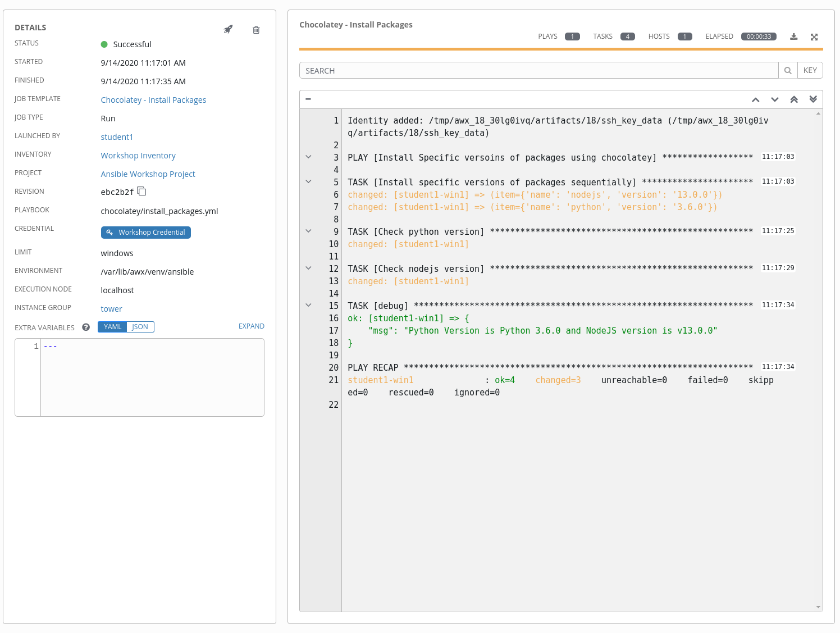
Task: Click execution node value localhost
Action: [x=117, y=290]
